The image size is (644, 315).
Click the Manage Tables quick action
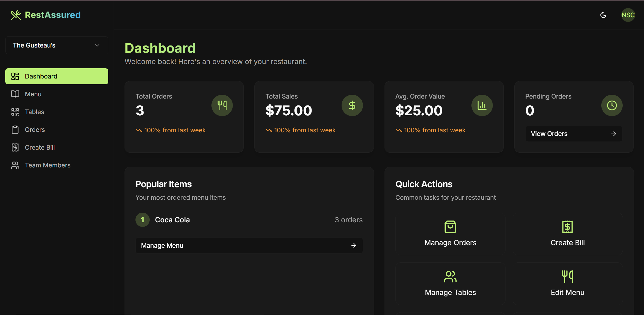[450, 284]
